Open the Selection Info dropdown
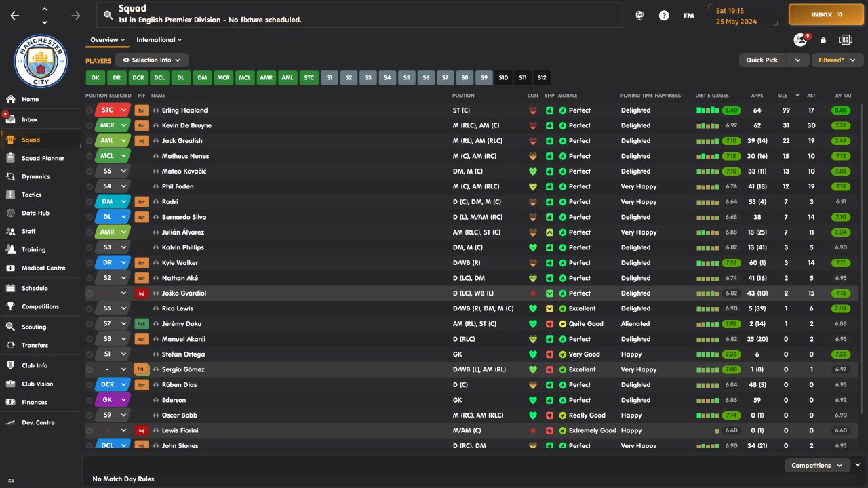868x488 pixels. point(151,60)
